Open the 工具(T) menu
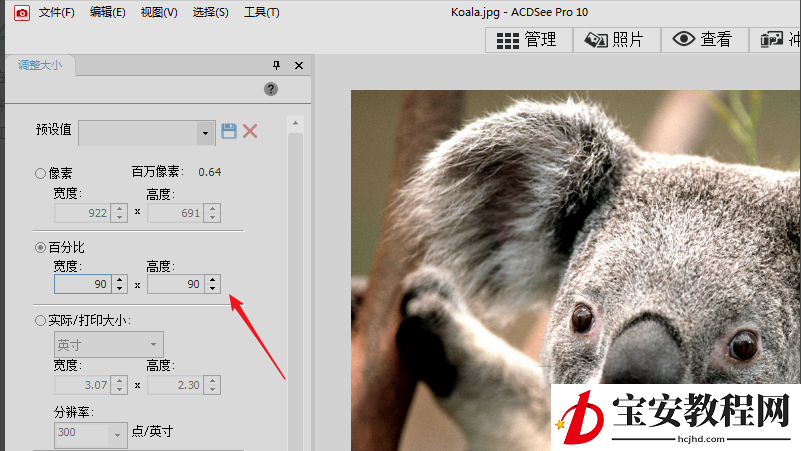This screenshot has height=451, width=801. click(262, 12)
